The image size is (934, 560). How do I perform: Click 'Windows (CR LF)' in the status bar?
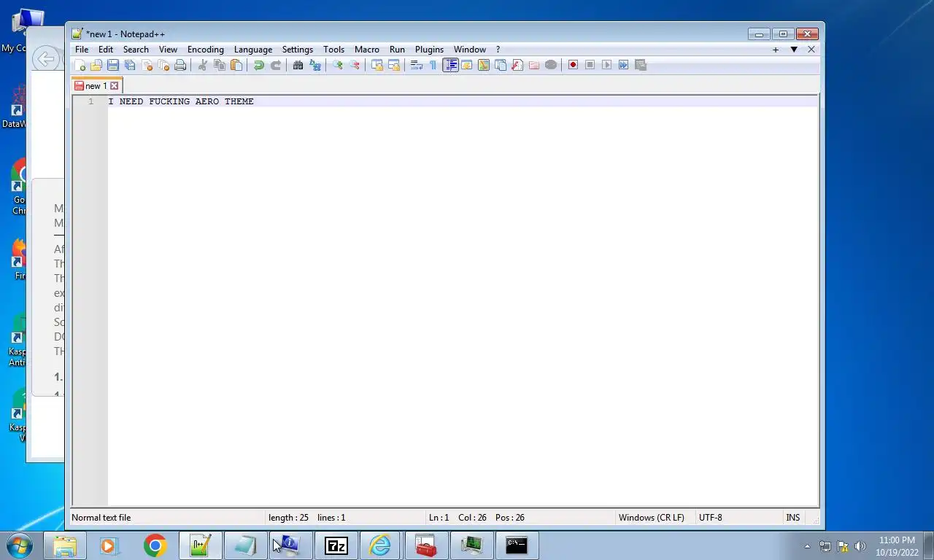pos(652,518)
